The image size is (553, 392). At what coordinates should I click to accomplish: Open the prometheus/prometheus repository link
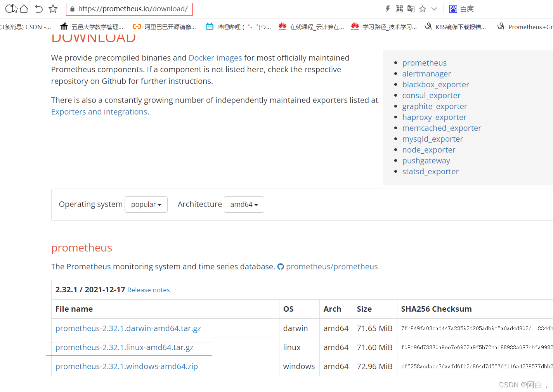[x=332, y=267]
